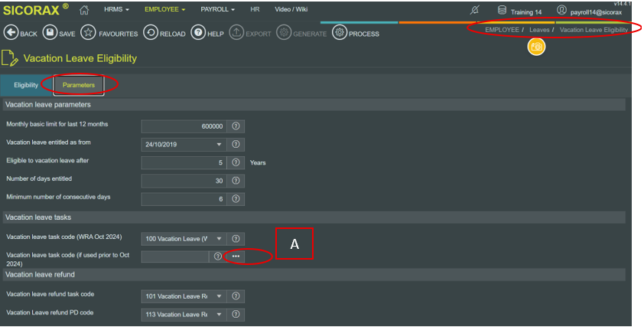
Task: Click the muted notifications bell icon
Action: 475,10
